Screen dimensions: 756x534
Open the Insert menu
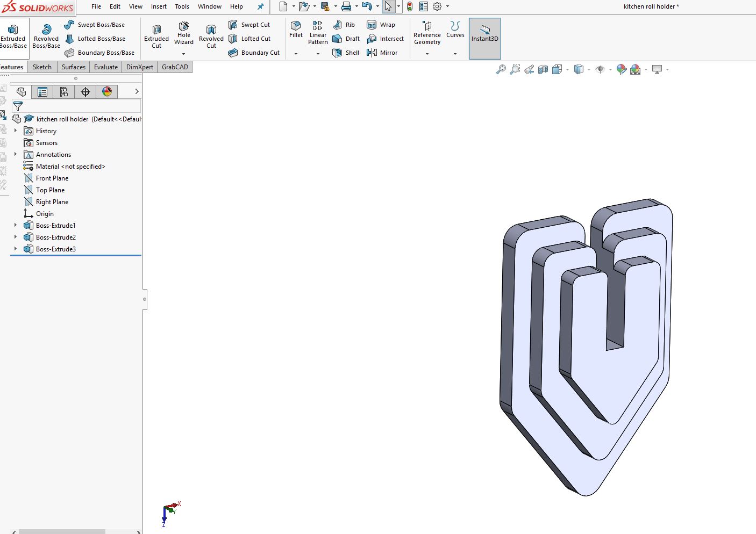(x=159, y=6)
